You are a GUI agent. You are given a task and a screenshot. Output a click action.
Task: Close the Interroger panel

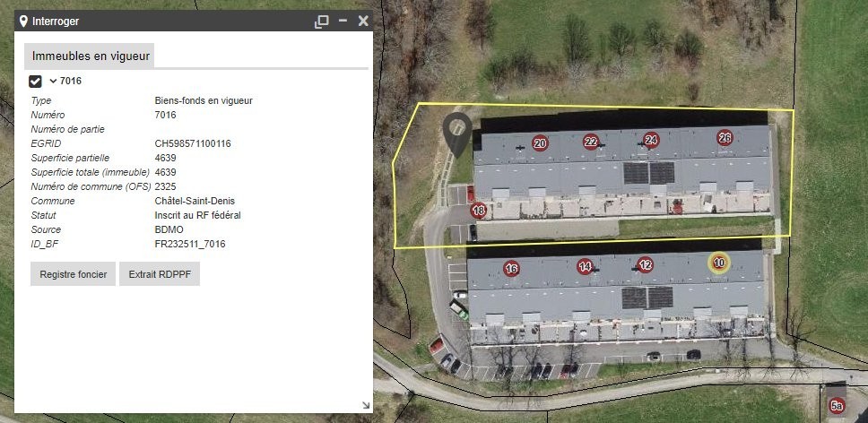363,21
